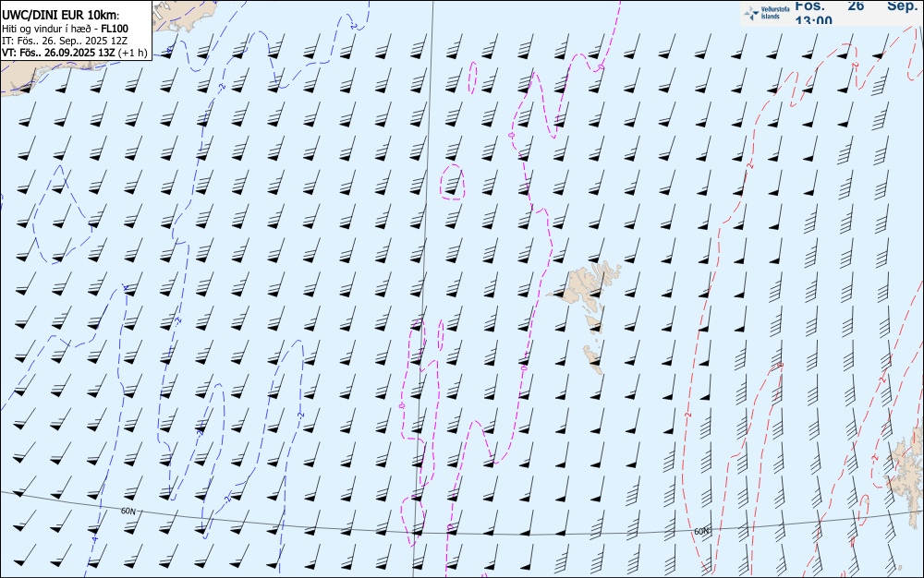Click the 13:00 time text beside the logo
Screen dimensions: 924x578
point(813,20)
